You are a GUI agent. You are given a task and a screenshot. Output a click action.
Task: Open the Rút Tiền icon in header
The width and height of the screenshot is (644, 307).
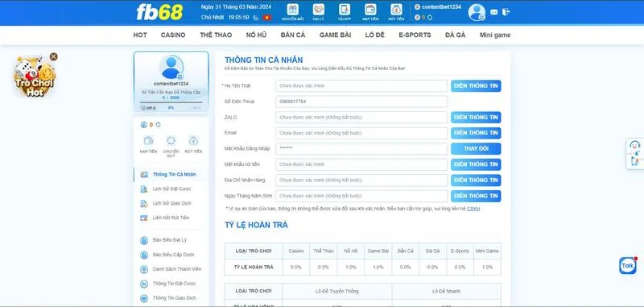click(x=396, y=12)
